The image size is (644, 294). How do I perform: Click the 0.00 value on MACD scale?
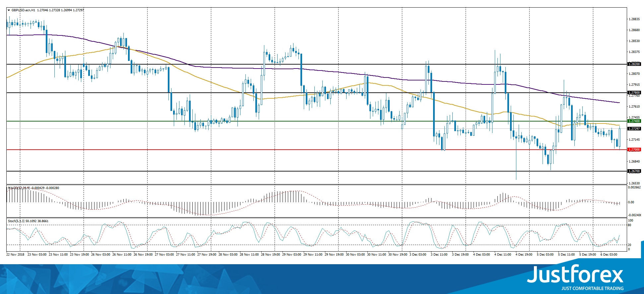tap(631, 202)
